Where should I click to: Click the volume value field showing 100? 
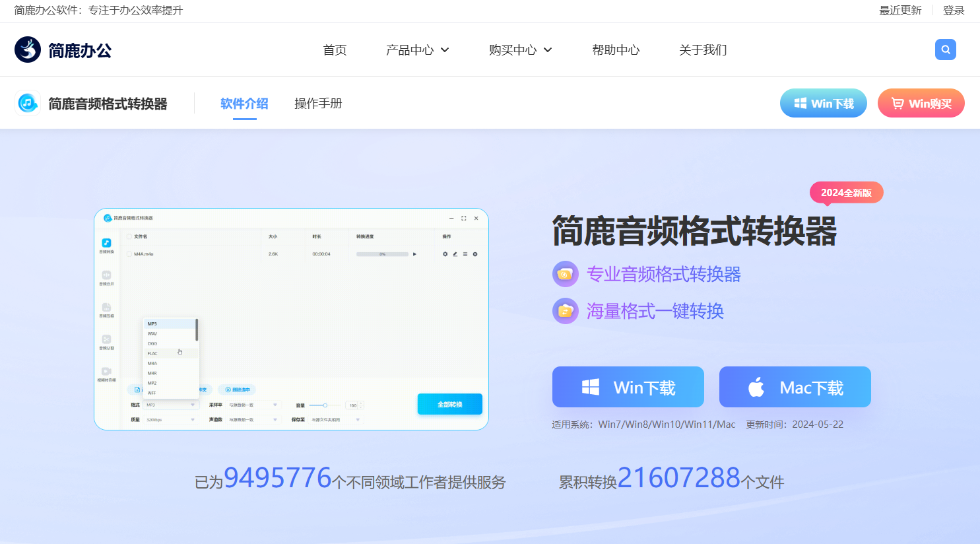point(355,405)
